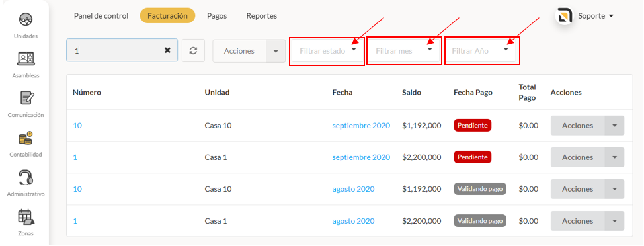
Task: Expand Acciones arrow for Casa 1 agosto
Action: (x=614, y=221)
